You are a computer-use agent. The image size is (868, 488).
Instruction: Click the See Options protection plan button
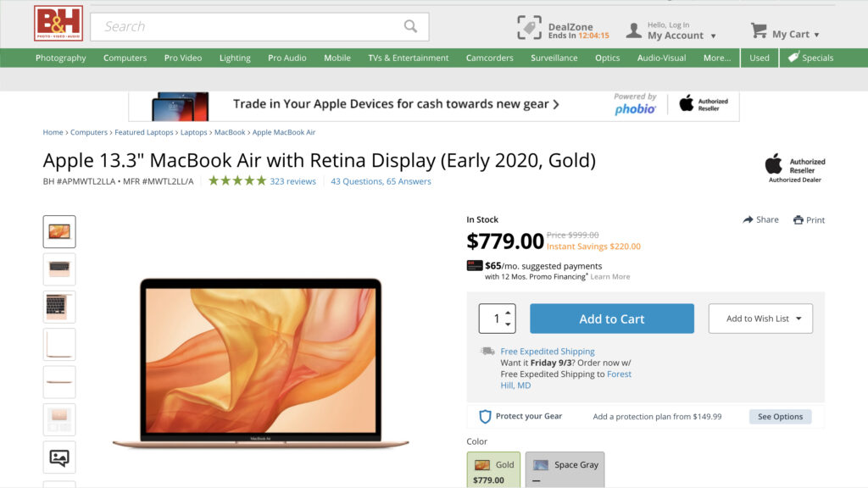pos(780,417)
